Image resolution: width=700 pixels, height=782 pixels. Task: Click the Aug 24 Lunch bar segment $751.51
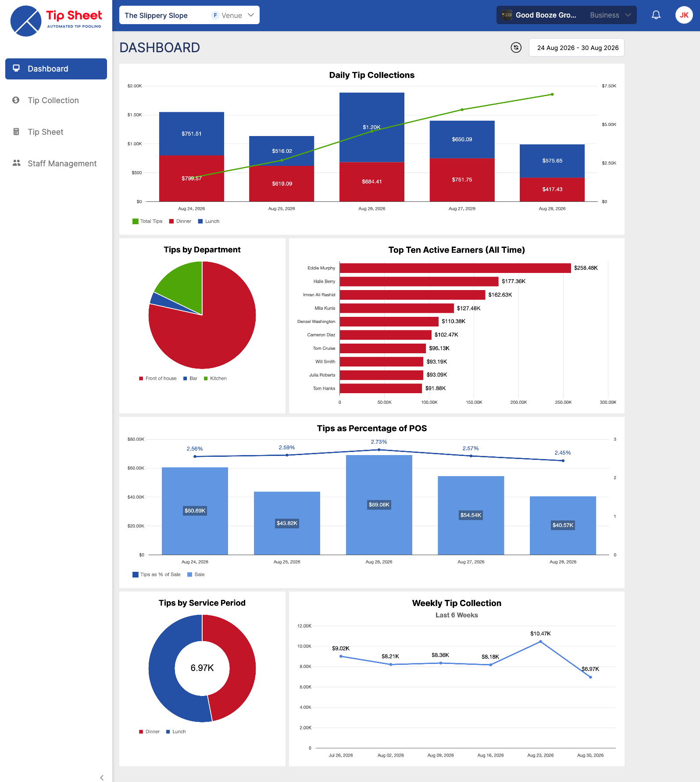192,133
